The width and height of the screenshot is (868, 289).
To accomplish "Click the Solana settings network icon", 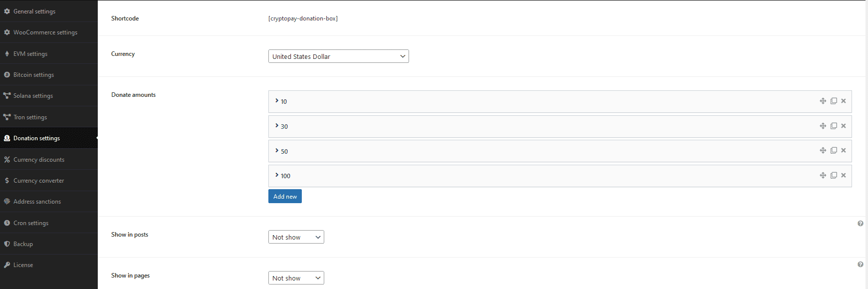I will [7, 96].
